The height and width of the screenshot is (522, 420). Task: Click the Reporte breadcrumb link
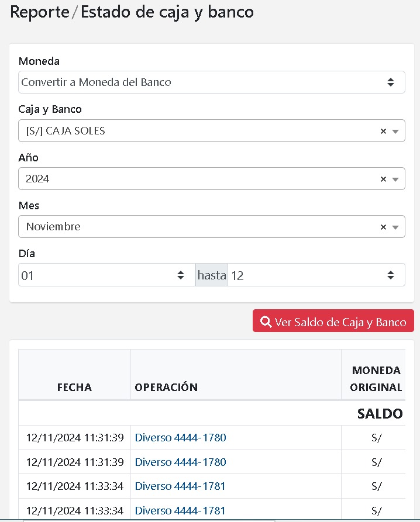40,12
